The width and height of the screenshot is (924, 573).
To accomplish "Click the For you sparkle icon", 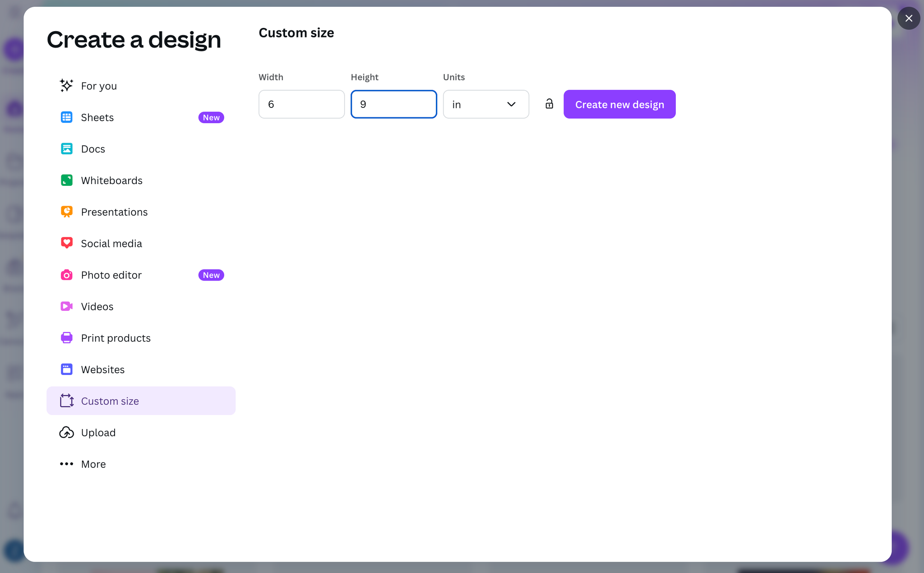I will [66, 85].
